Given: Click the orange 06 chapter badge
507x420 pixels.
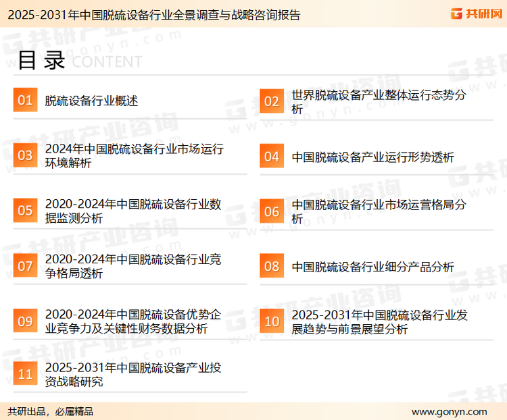Looking at the screenshot, I should tap(272, 211).
